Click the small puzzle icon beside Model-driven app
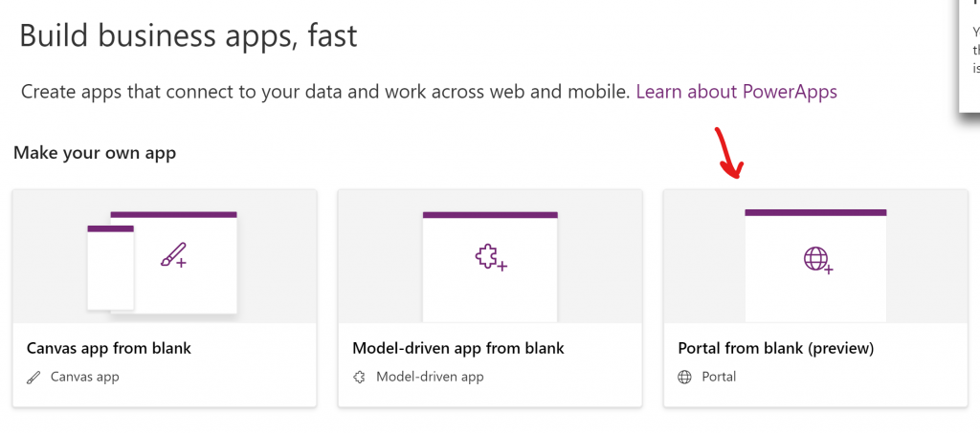The height and width of the screenshot is (434, 980). pyautogui.click(x=360, y=378)
